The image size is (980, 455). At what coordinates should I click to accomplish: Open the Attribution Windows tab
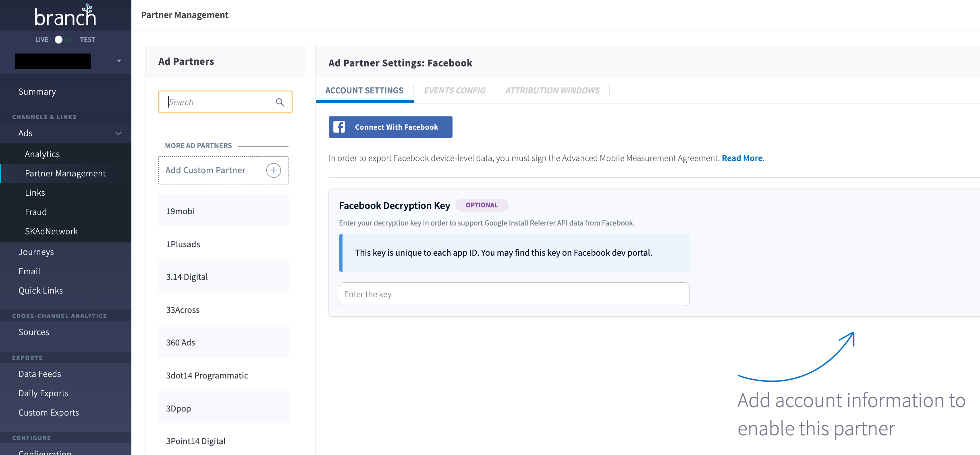click(552, 91)
